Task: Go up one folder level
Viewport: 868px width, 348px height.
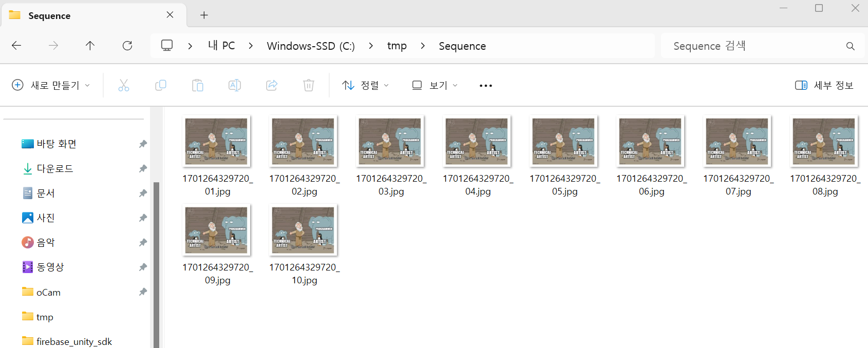Action: pyautogui.click(x=90, y=46)
